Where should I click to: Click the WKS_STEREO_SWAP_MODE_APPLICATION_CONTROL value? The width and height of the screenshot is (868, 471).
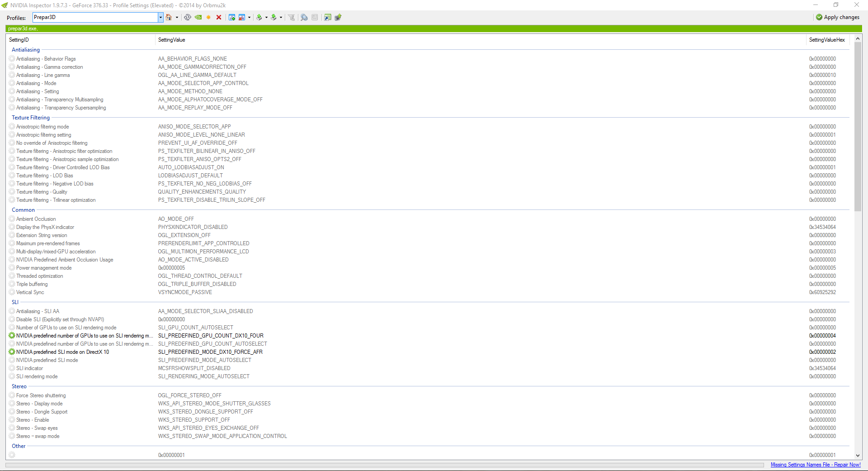click(222, 436)
